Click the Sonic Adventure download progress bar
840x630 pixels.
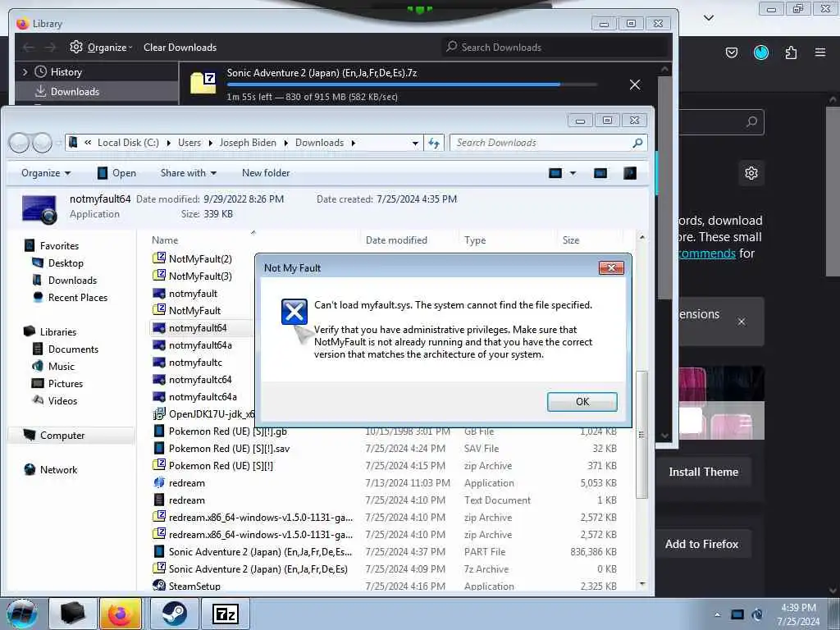pyautogui.click(x=412, y=84)
